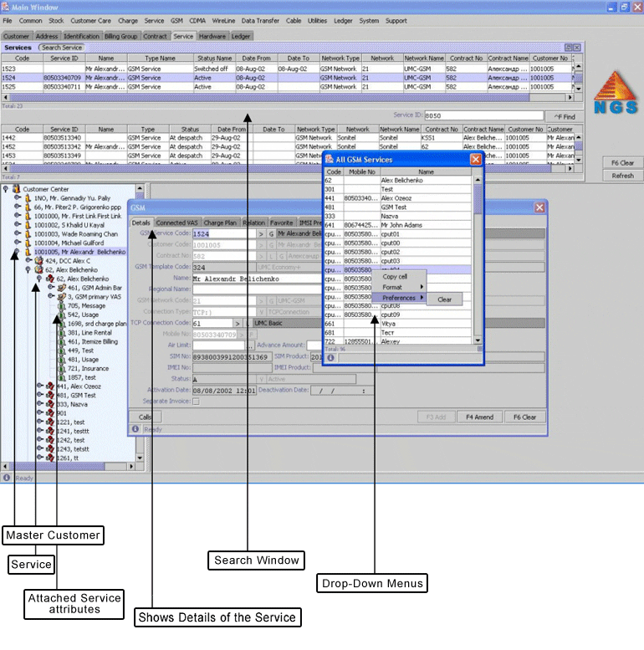Image resolution: width=644 pixels, height=650 pixels.
Task: Click info icon in Main Window status bar
Action: coord(7,478)
